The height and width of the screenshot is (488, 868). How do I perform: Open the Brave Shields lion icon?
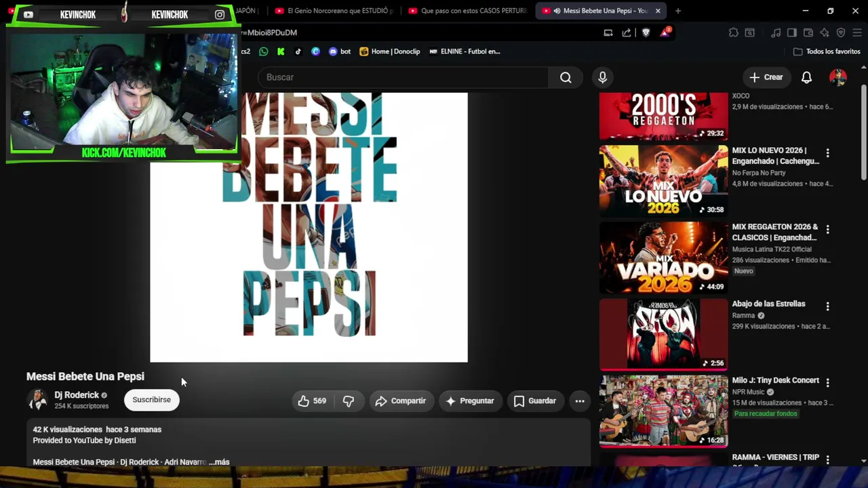point(646,33)
